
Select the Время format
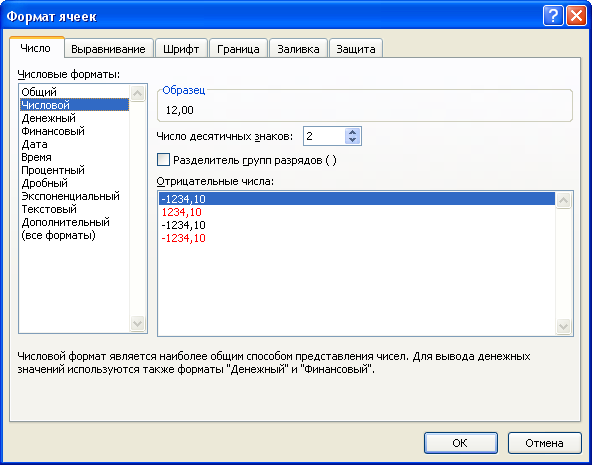74,157
